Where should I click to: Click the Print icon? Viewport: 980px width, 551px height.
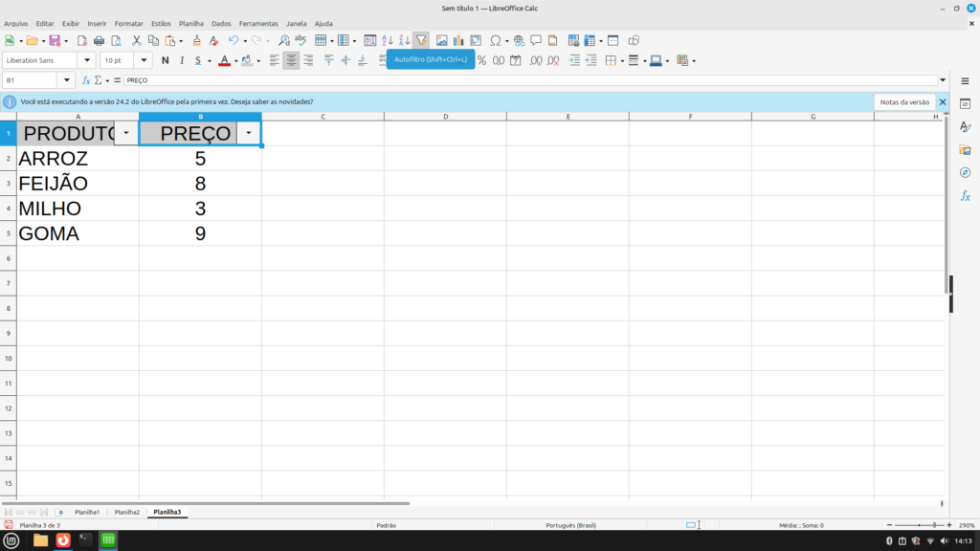(x=99, y=40)
